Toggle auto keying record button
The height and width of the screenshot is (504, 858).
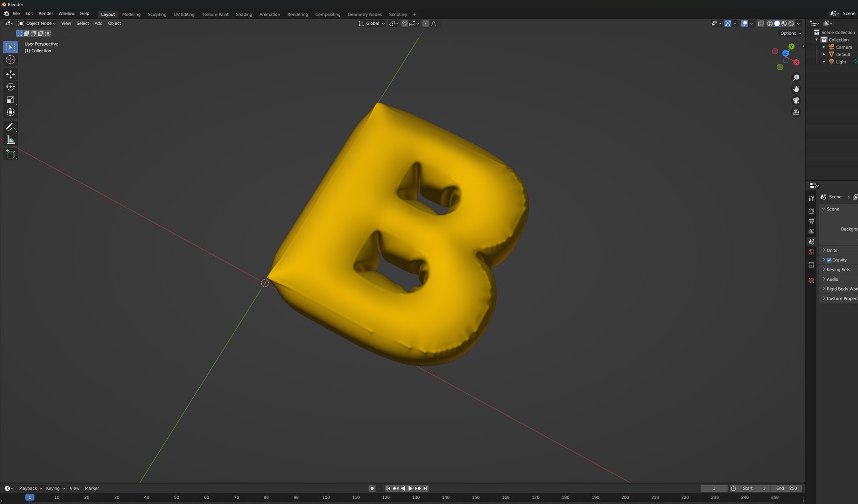[x=372, y=488]
